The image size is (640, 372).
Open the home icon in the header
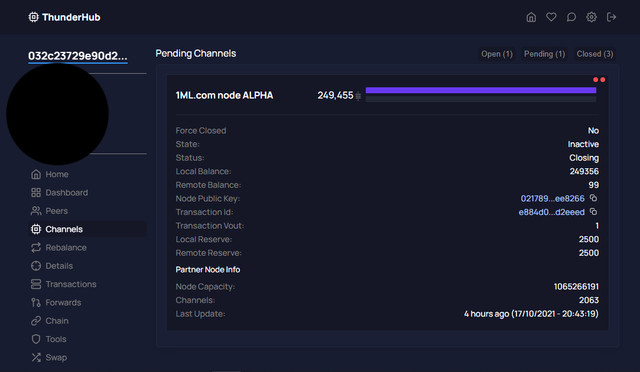click(531, 17)
